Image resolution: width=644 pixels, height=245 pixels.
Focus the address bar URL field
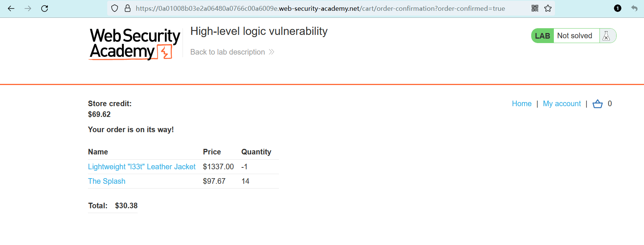pyautogui.click(x=319, y=9)
